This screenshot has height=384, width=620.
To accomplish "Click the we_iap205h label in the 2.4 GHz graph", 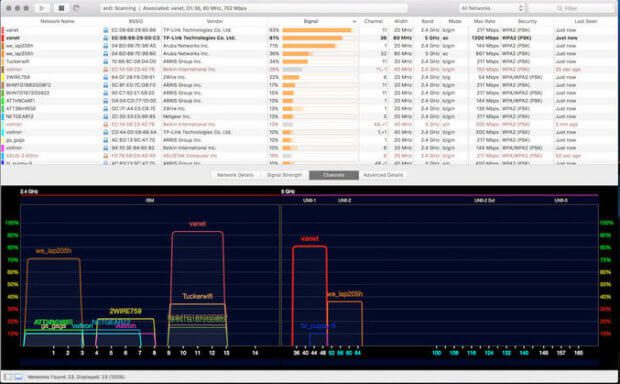I will (x=54, y=251).
